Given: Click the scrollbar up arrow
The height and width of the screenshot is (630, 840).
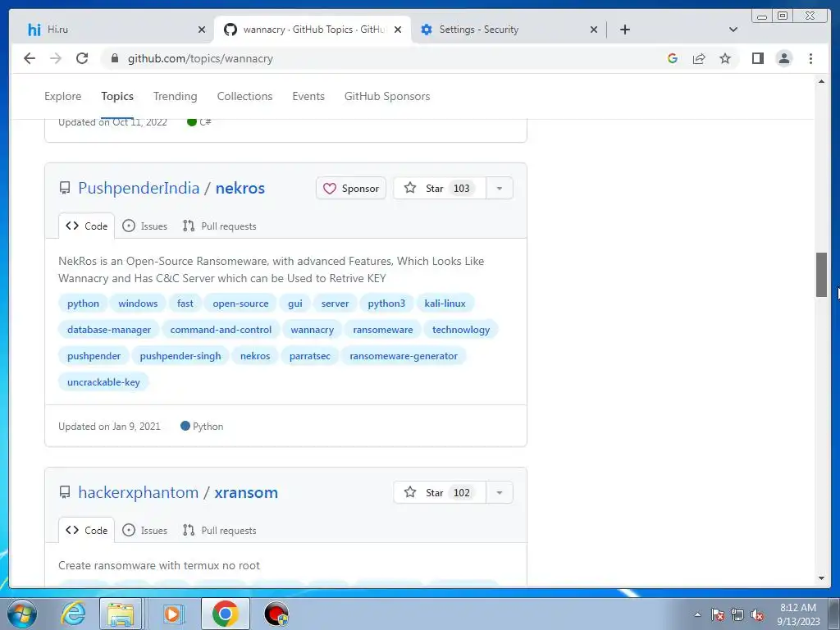Looking at the screenshot, I should (821, 81).
